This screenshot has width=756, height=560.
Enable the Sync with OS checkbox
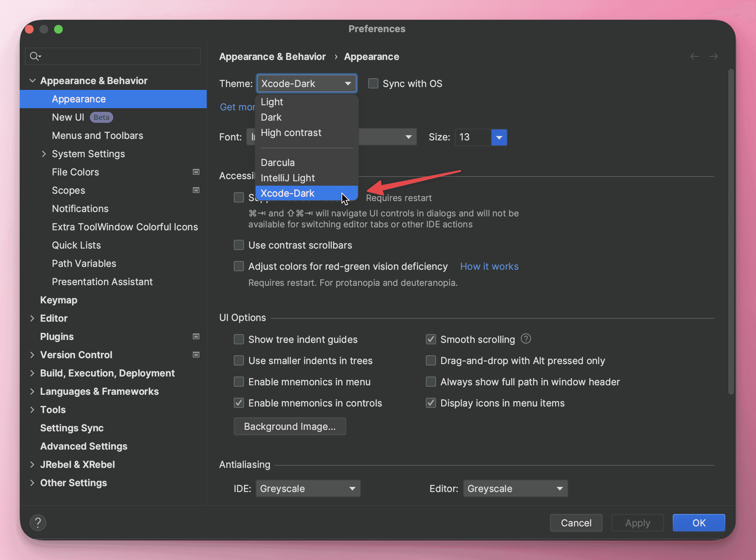(373, 83)
